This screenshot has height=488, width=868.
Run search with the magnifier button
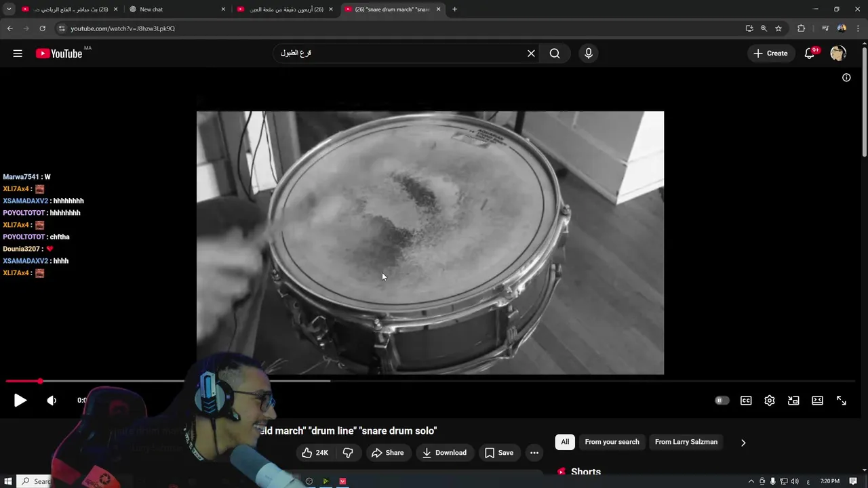click(x=555, y=54)
